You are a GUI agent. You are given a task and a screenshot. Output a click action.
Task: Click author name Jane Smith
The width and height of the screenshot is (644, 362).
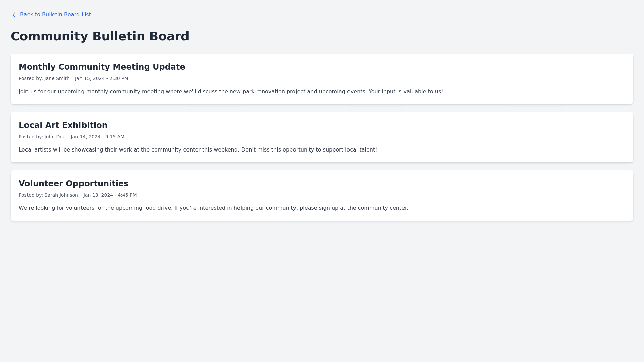57,78
